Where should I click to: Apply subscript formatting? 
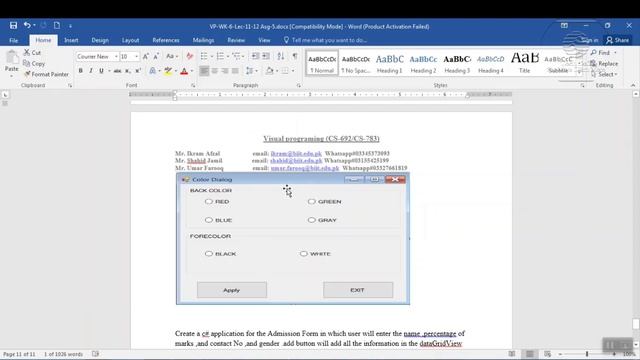pos(128,71)
